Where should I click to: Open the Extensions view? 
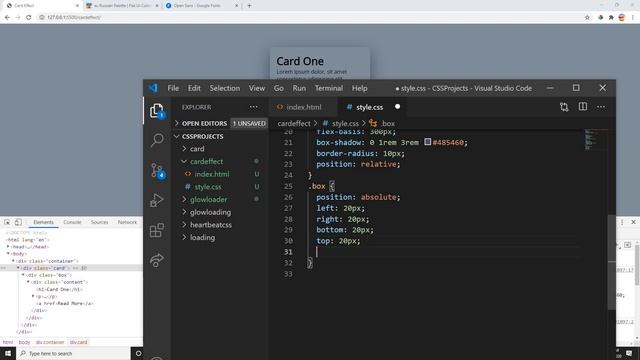[157, 230]
